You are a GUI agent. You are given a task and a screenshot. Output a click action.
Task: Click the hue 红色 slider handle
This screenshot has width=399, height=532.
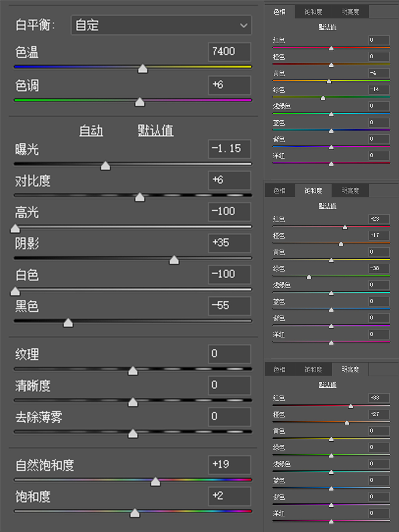coord(331,48)
